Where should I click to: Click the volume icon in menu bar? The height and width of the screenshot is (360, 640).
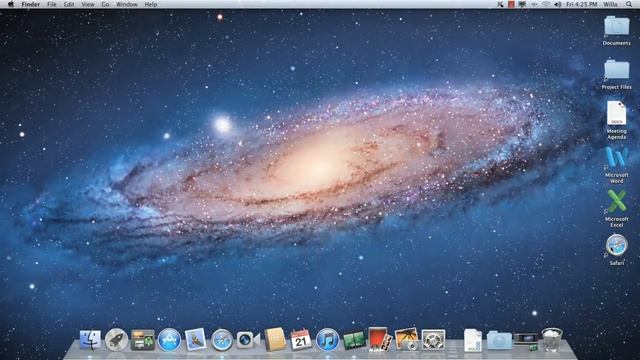(558, 4)
